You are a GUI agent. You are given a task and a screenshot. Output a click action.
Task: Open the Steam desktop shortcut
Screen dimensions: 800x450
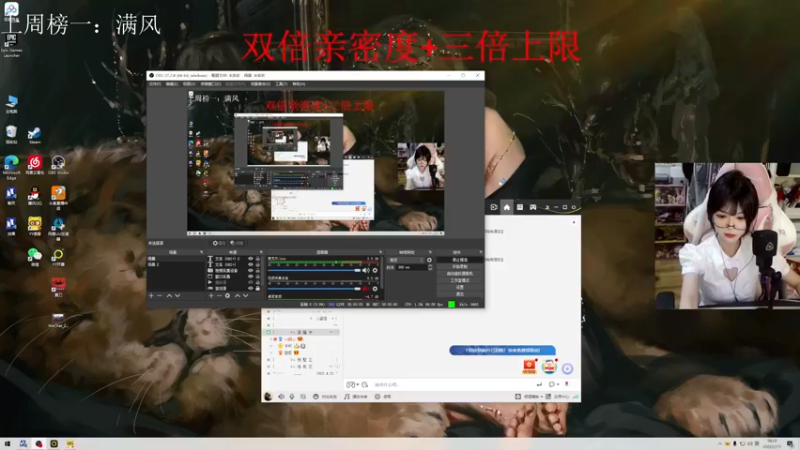click(x=34, y=135)
